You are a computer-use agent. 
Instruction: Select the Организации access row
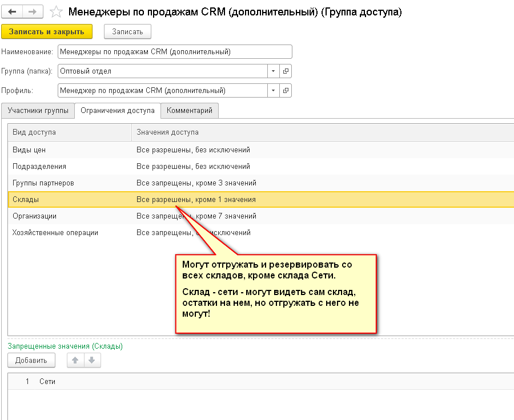pos(35,216)
